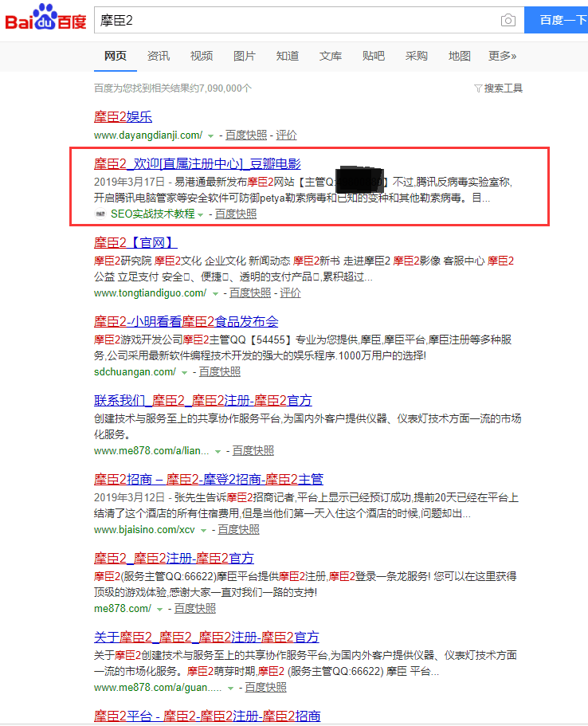Click www.dayangdianji.com/ URL
The height and width of the screenshot is (726, 588).
click(x=148, y=135)
